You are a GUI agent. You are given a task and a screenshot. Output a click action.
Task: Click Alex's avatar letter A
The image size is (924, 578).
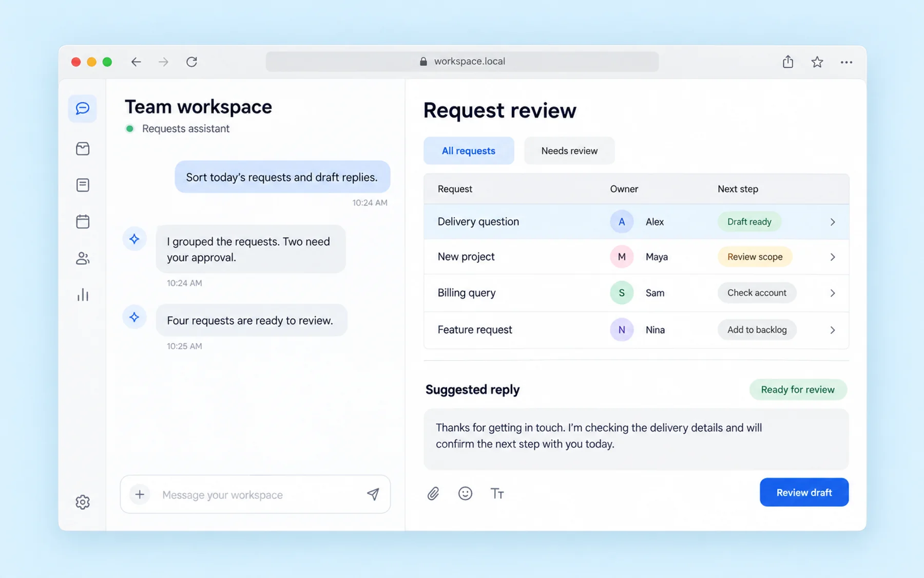[622, 222]
